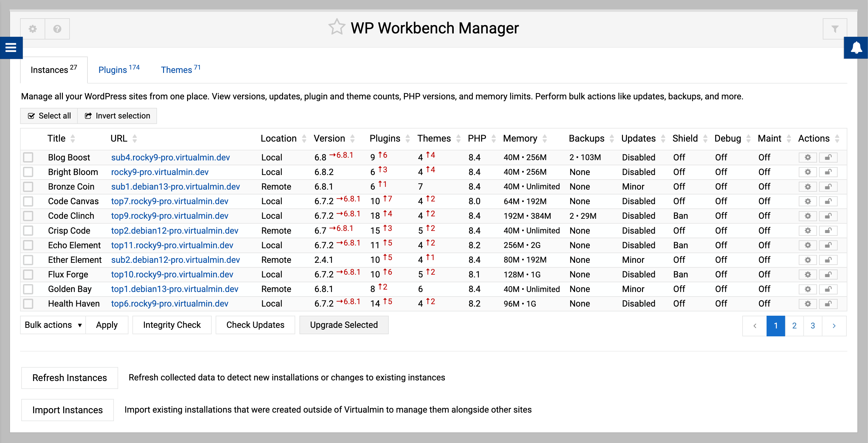Sort table by URL column arrows

(x=135, y=139)
